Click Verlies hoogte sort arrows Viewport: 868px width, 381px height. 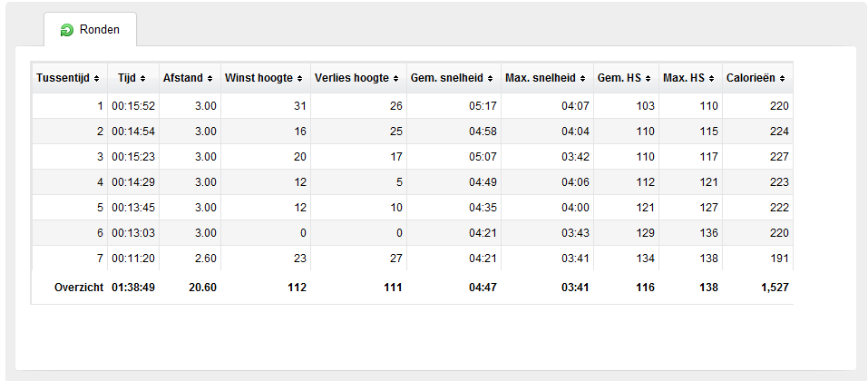click(395, 79)
